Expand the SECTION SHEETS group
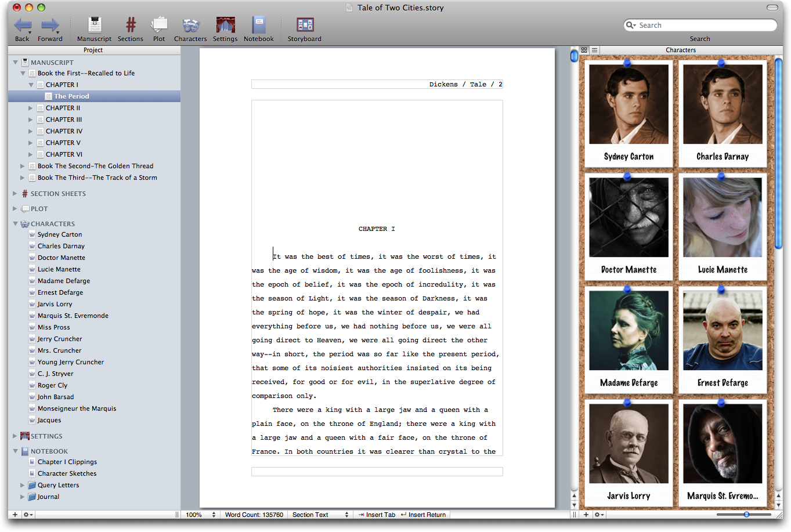791x532 pixels. [15, 194]
